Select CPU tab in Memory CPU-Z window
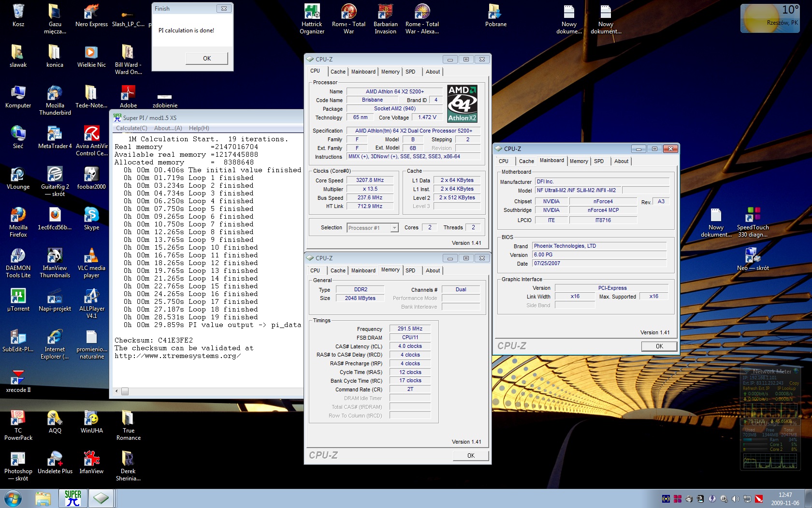812x508 pixels. click(315, 270)
